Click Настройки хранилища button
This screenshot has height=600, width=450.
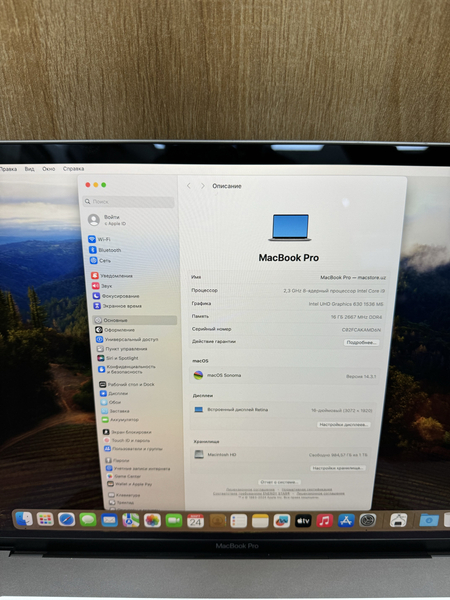click(x=338, y=468)
